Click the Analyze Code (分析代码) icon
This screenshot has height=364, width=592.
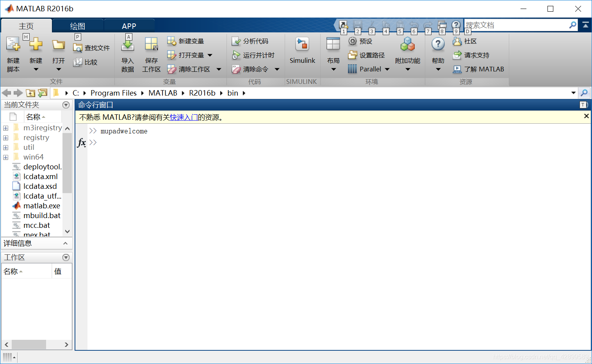pyautogui.click(x=236, y=41)
